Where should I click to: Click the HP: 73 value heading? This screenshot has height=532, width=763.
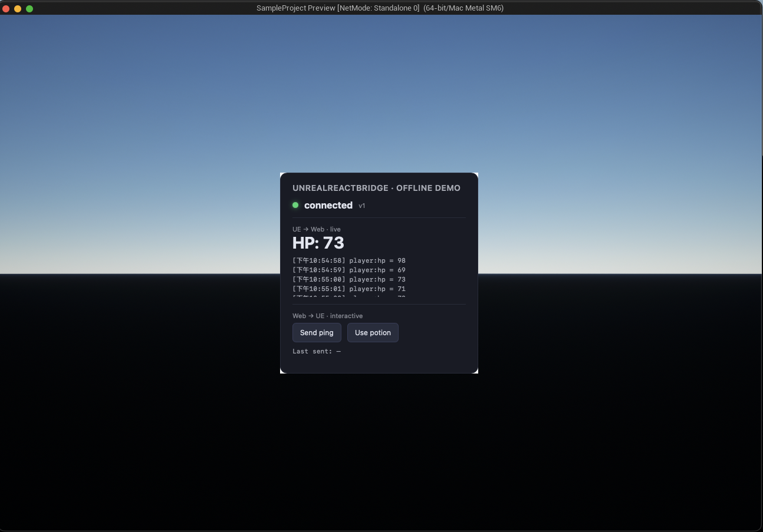pyautogui.click(x=318, y=243)
